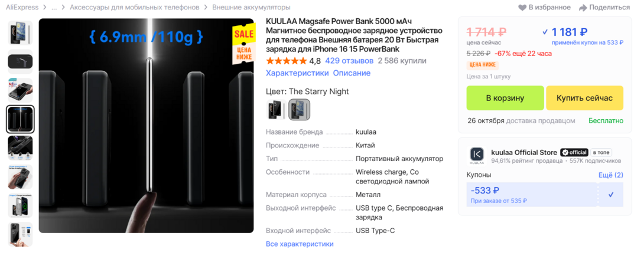Add item with 'В корзину' button
This screenshot has width=644, height=259.
click(x=505, y=98)
